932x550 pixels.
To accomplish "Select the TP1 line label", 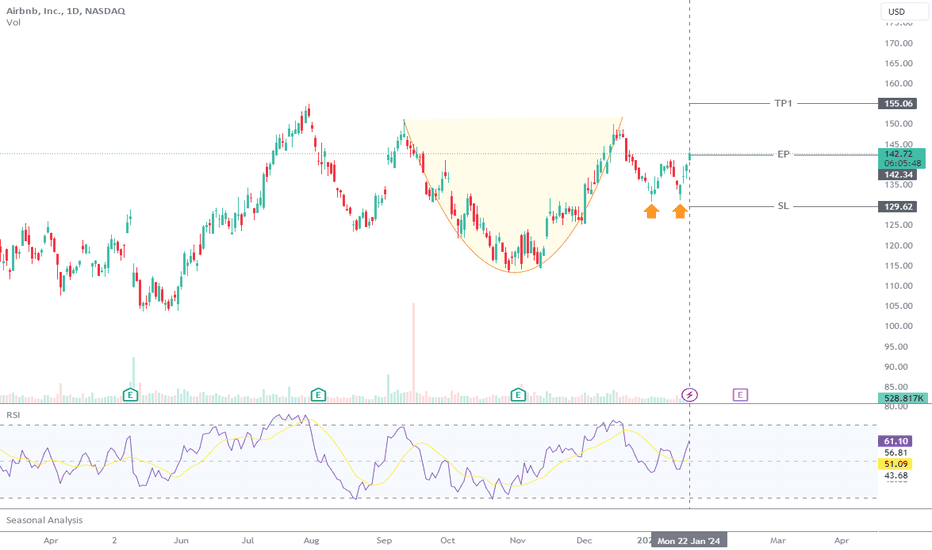I will tap(783, 103).
